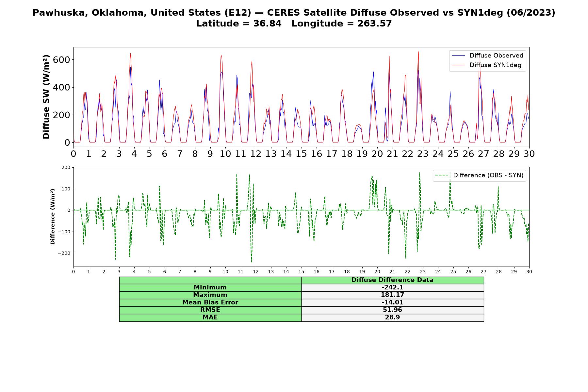Select the RMSE value 51.96

(392, 310)
